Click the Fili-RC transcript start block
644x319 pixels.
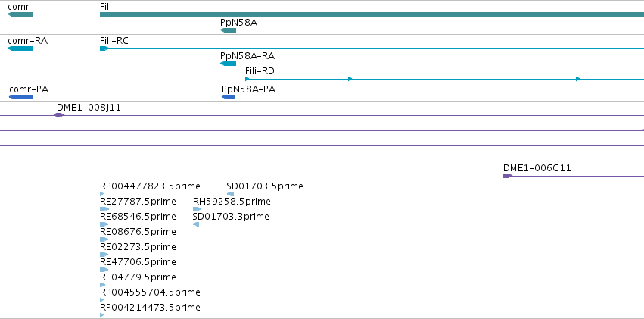(104, 48)
